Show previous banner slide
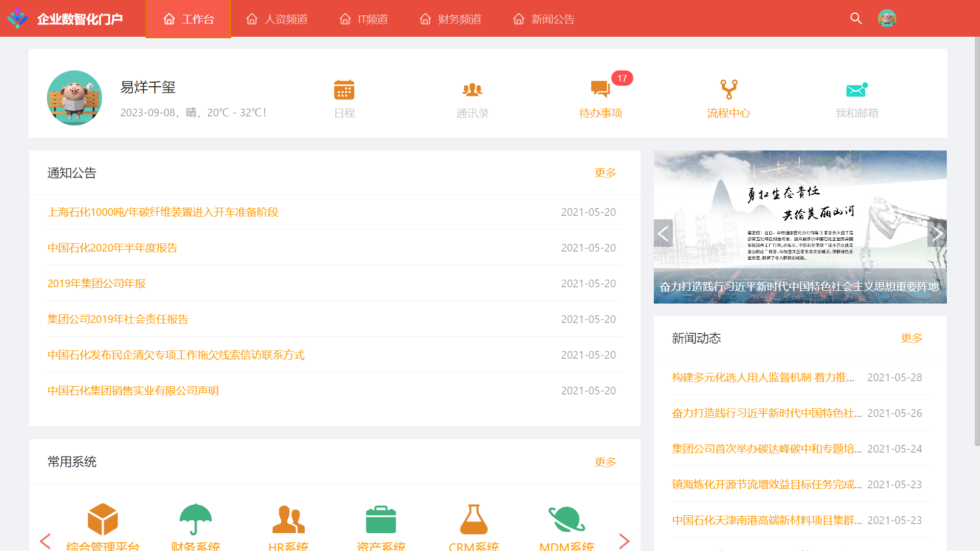 click(x=663, y=234)
